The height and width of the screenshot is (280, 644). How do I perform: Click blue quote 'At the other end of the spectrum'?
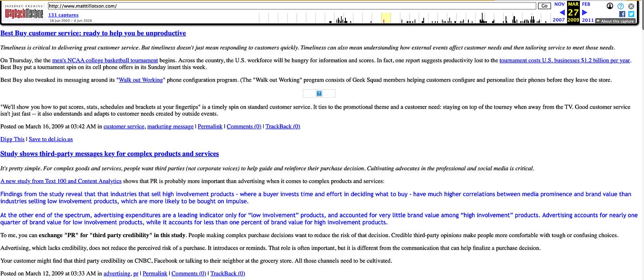pyautogui.click(x=319, y=219)
